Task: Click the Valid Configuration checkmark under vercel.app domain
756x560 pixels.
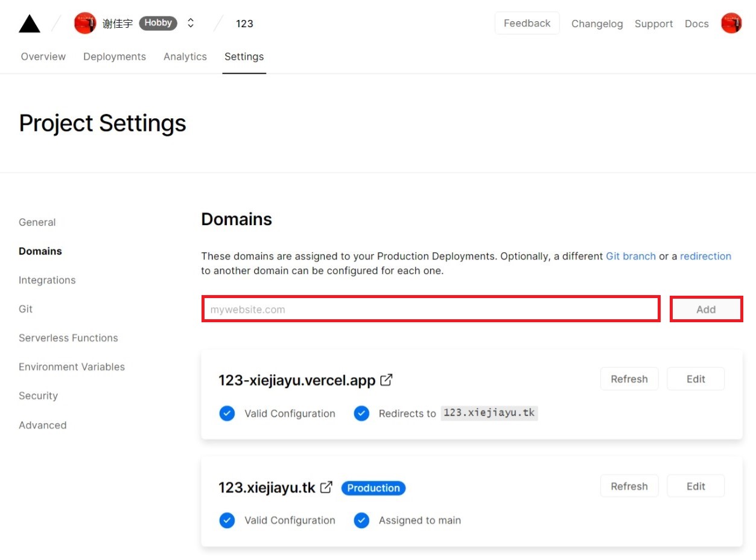Action: 227,413
